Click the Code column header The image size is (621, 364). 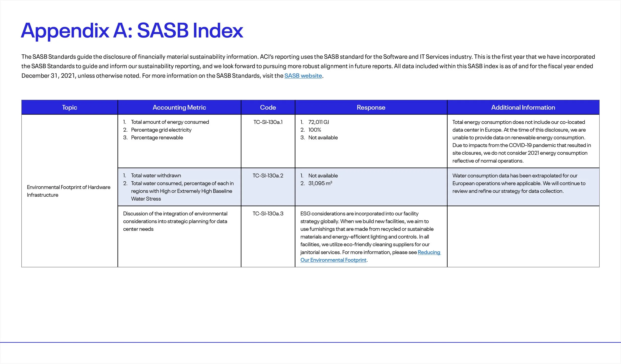(268, 107)
